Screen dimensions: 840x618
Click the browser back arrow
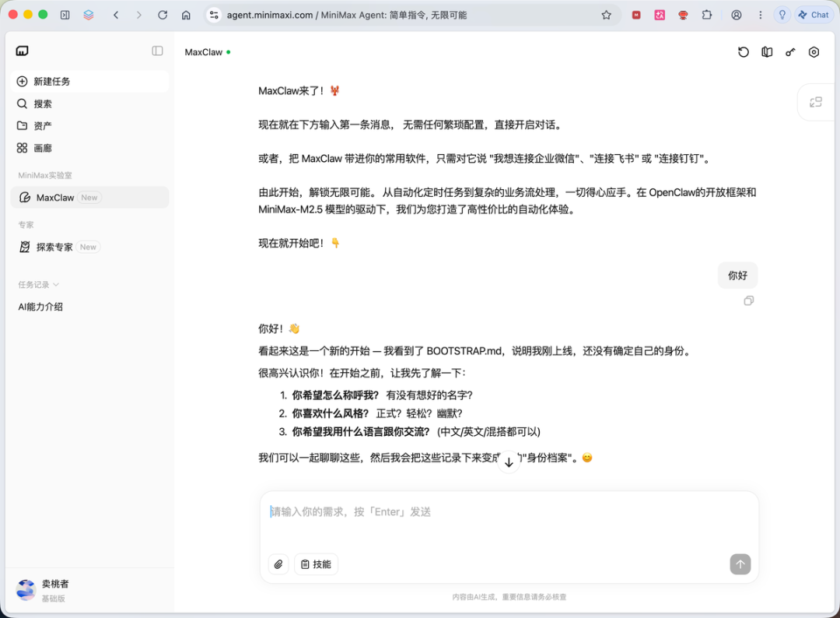tap(116, 15)
